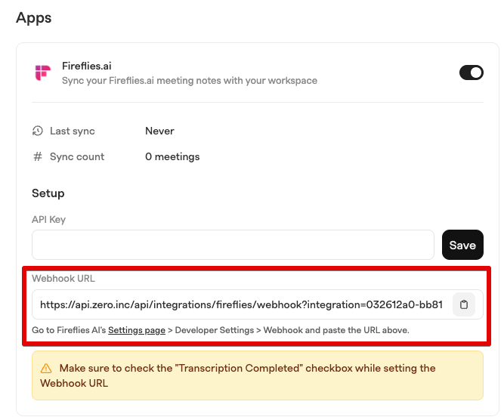
Task: Click the API Key field label
Action: pyautogui.click(x=48, y=220)
